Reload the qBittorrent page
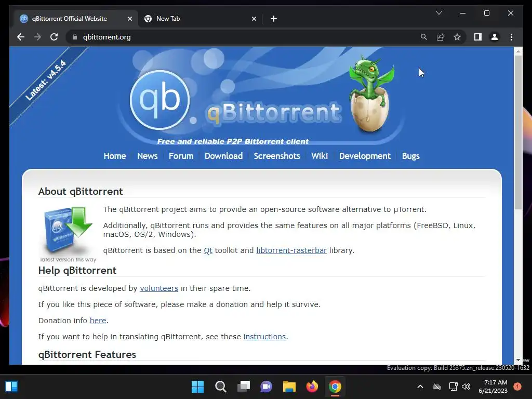 54,37
